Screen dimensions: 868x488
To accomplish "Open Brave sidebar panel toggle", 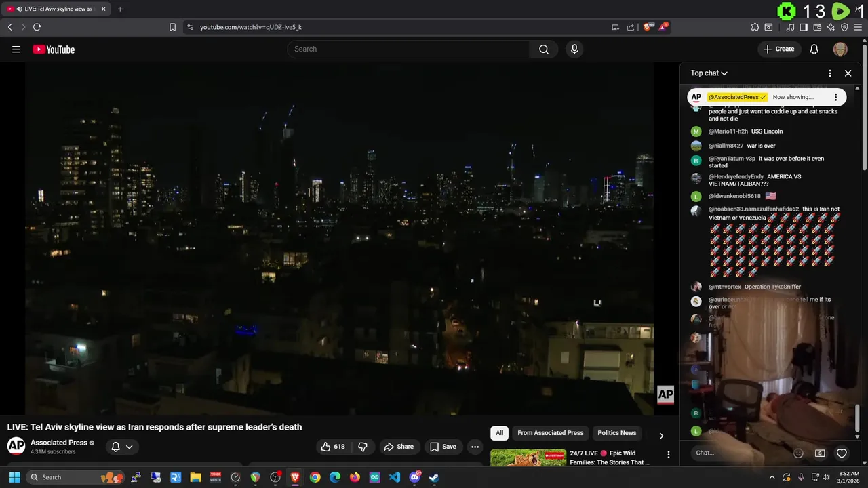I will 804,27.
